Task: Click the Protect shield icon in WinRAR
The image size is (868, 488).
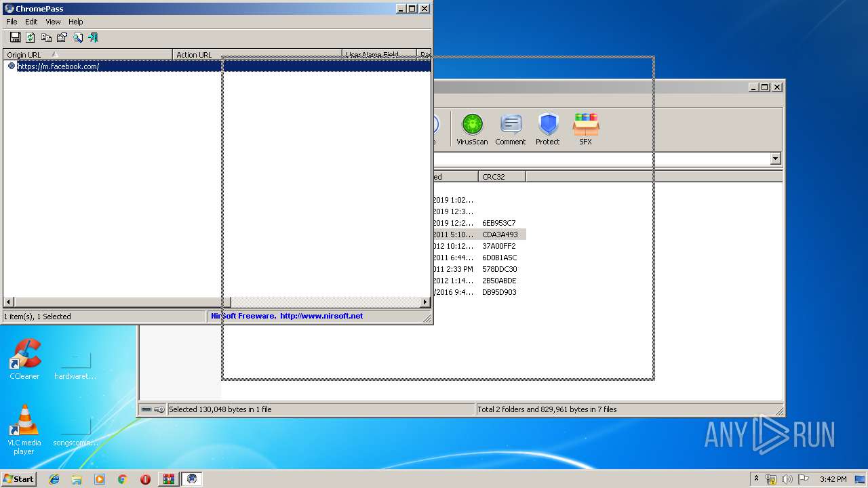Action: click(547, 129)
